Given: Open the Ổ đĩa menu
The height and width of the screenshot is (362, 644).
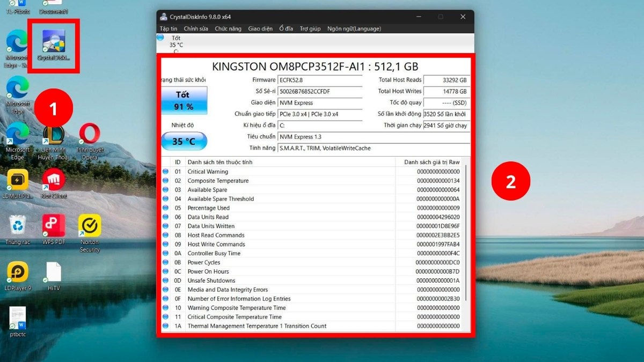Looking at the screenshot, I should click(x=286, y=28).
